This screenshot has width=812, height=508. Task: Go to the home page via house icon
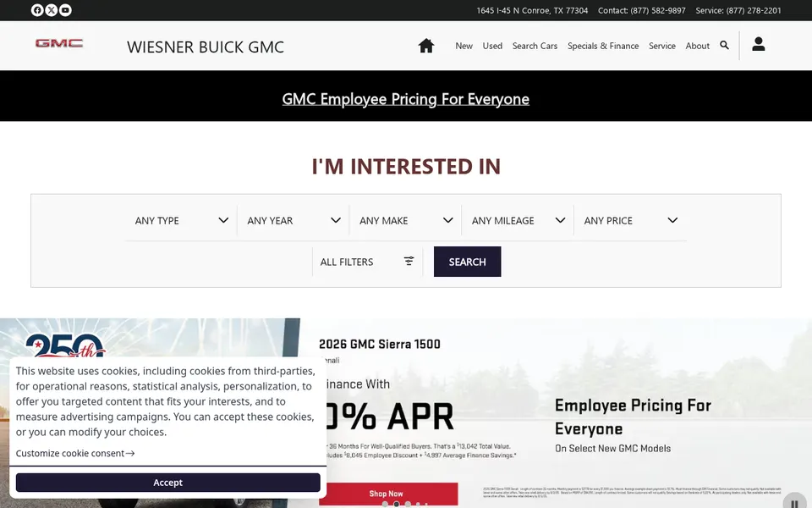[x=426, y=46]
